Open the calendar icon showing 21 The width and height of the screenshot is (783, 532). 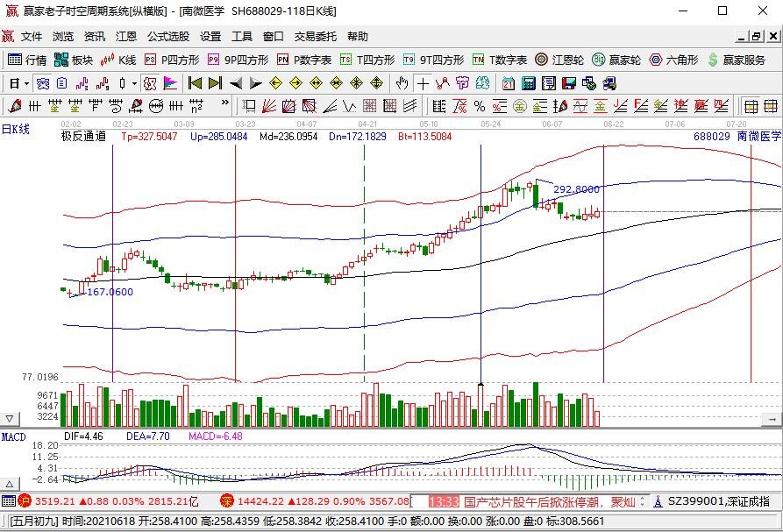509,83
